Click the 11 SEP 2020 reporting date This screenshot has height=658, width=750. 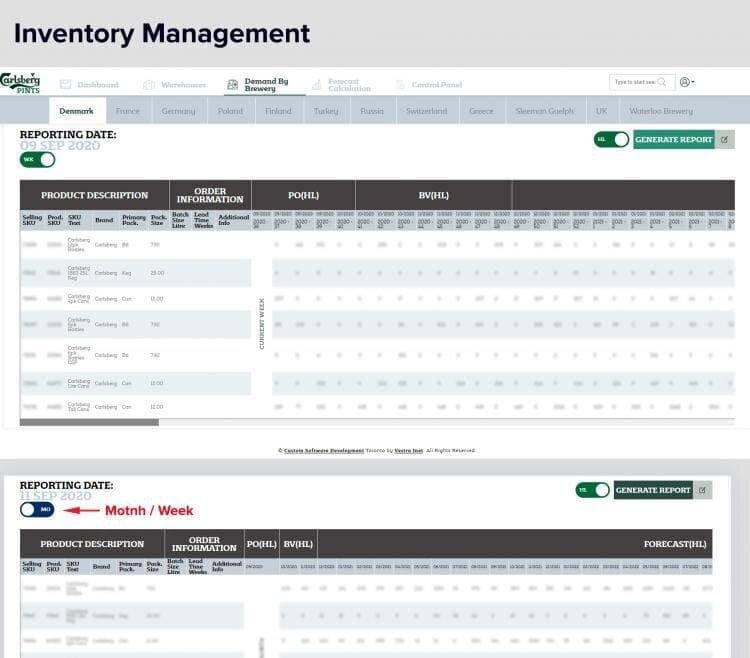coord(55,496)
